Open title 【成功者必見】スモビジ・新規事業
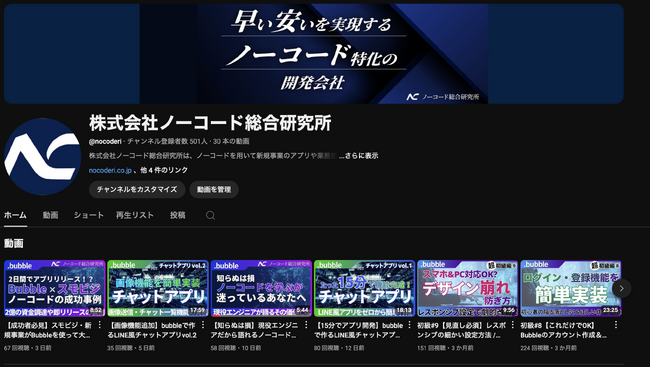The width and height of the screenshot is (650, 368). [x=49, y=330]
